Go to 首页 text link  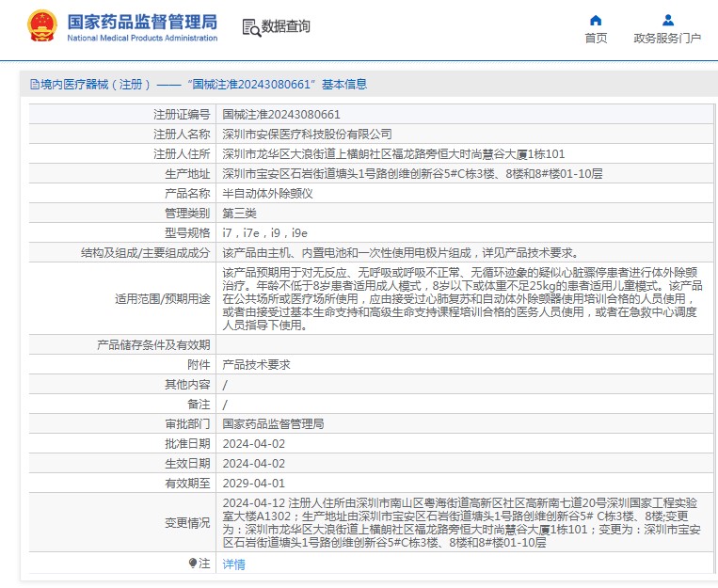click(x=596, y=39)
